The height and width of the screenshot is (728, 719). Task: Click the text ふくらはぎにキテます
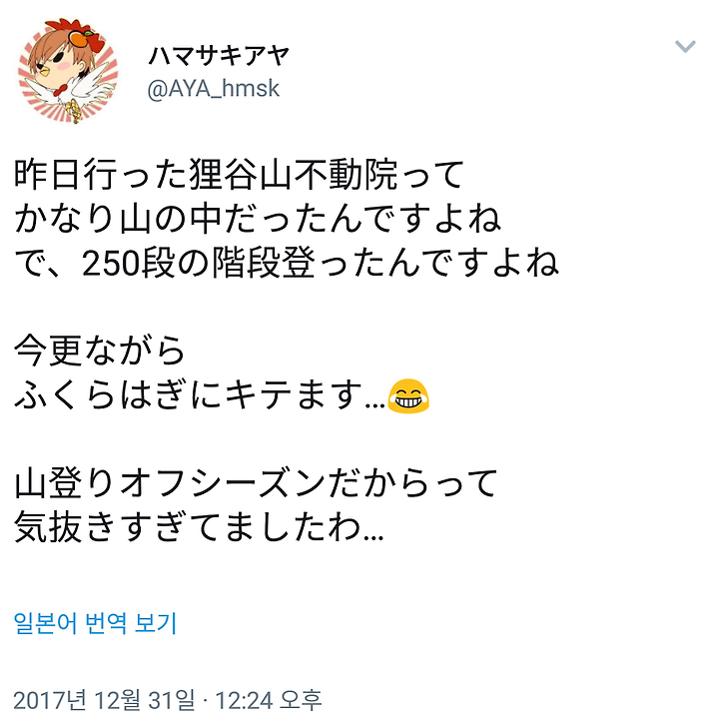tap(188, 395)
